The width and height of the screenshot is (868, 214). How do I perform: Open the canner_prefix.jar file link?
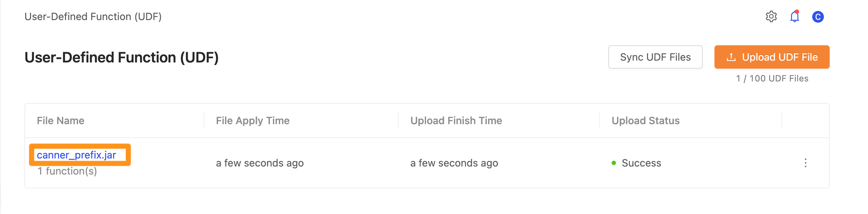(x=77, y=155)
